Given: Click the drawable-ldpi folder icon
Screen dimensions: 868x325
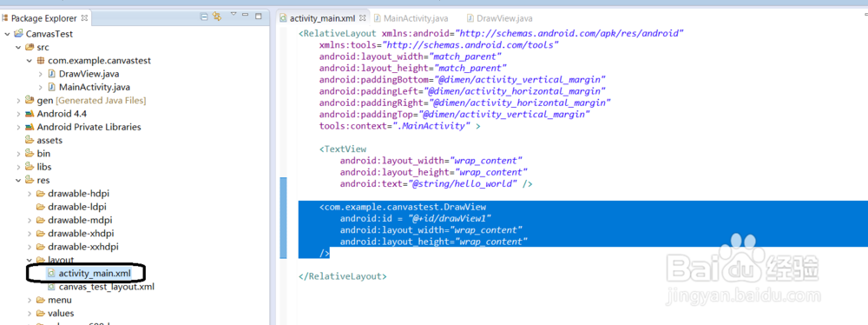Looking at the screenshot, I should coord(41,207).
